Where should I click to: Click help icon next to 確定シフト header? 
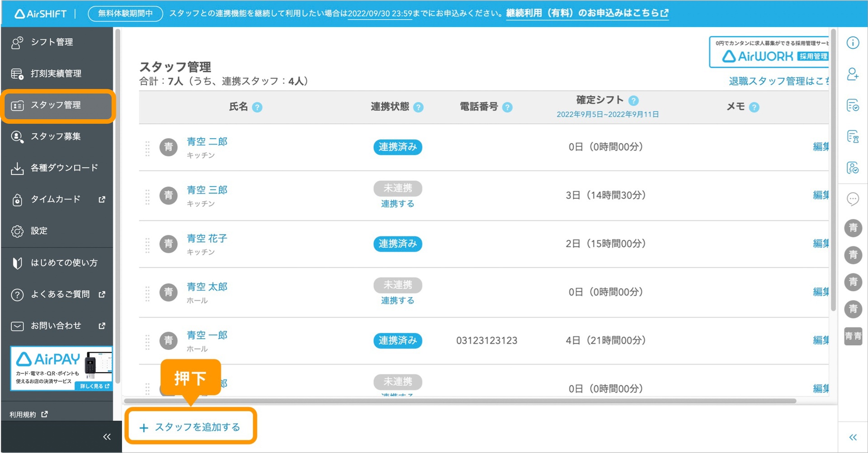pyautogui.click(x=633, y=101)
